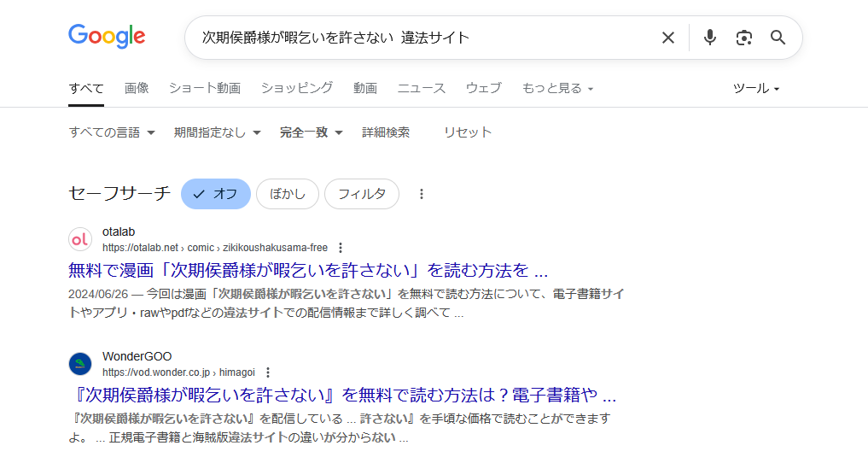Open the ウェブ tab
The image size is (868, 469).
(484, 88)
